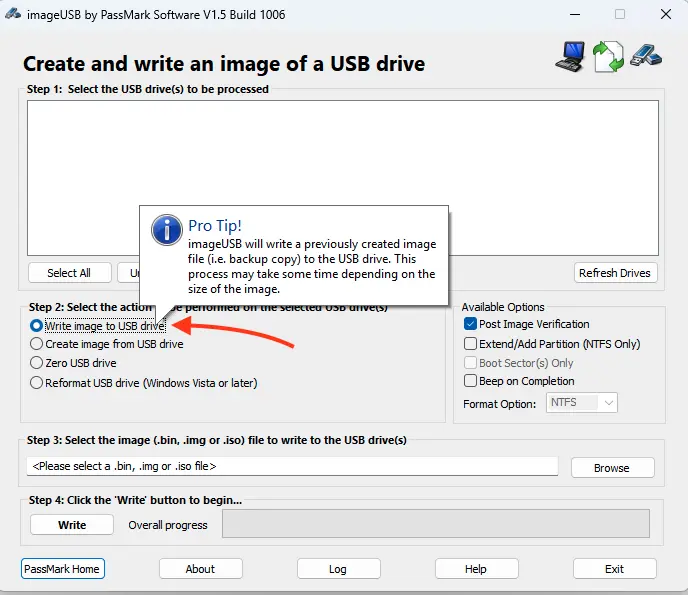
Task: Browse for an image file
Action: (613, 468)
